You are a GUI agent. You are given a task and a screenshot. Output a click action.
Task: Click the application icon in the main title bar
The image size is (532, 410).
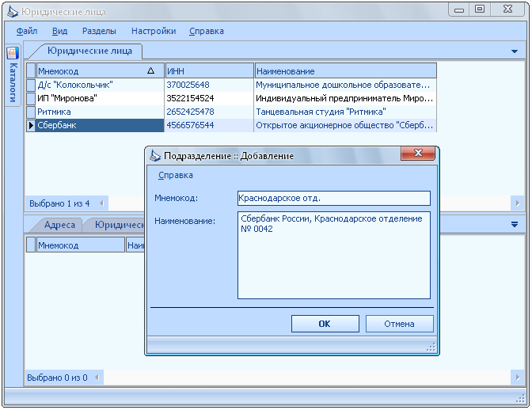(x=13, y=12)
